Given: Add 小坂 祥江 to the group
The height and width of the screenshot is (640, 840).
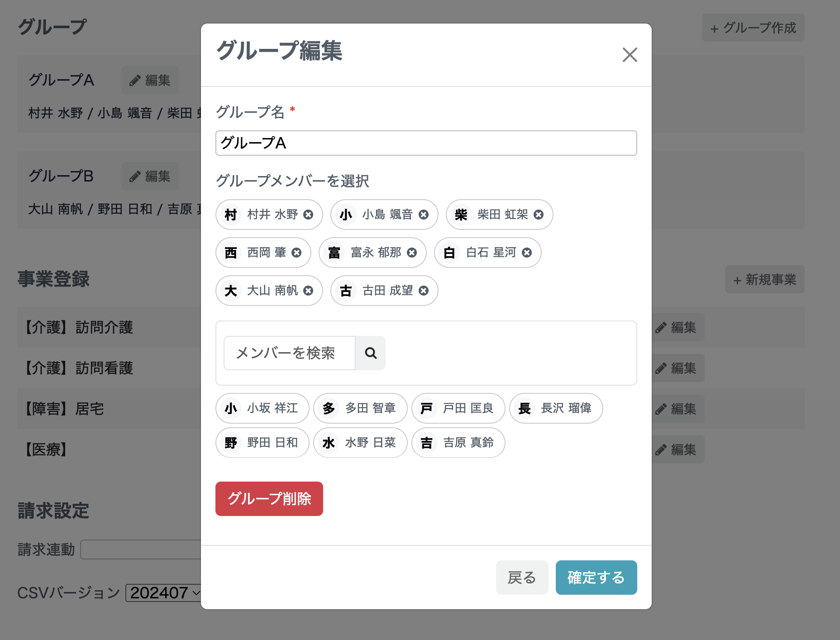Looking at the screenshot, I should click(262, 408).
